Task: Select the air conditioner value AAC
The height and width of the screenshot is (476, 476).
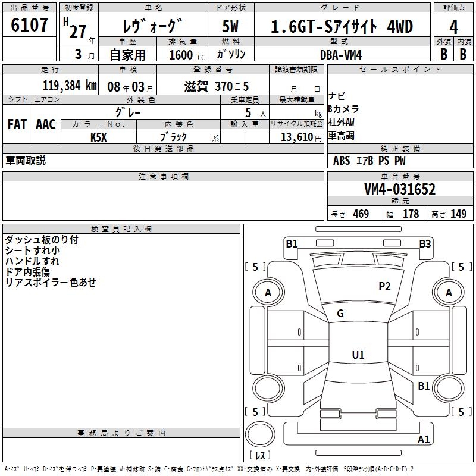Action: click(46, 124)
